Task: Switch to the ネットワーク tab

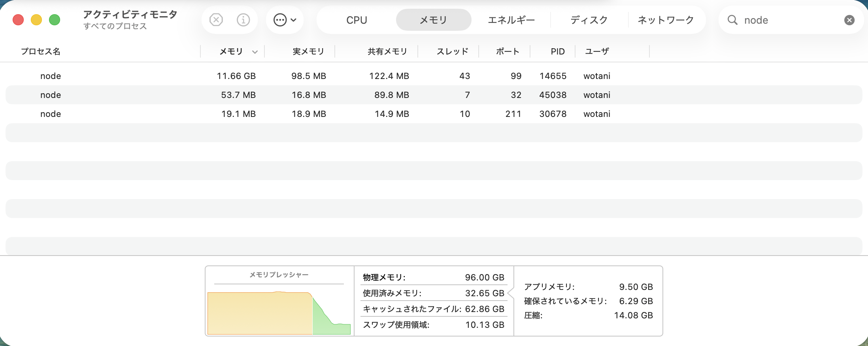Action: coord(666,20)
